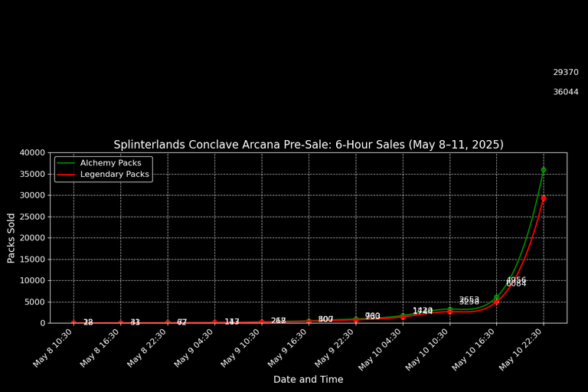Click the 'May 8 22:30' x-axis tick label

[147, 348]
